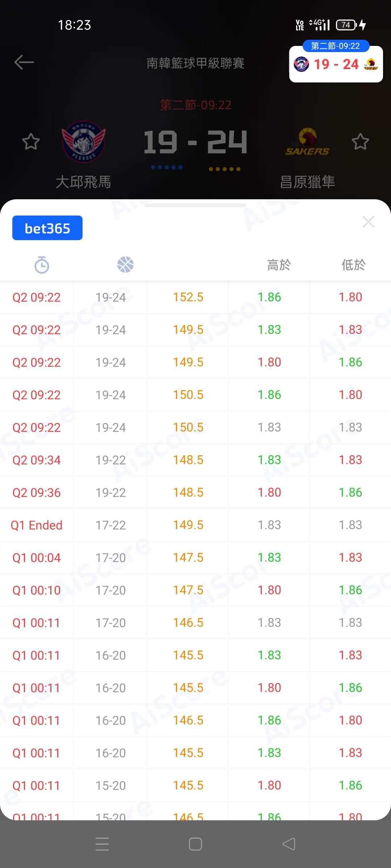Screen dimensions: 391x868
Task: Tap the Q2 09:34 row time
Action: point(37,460)
